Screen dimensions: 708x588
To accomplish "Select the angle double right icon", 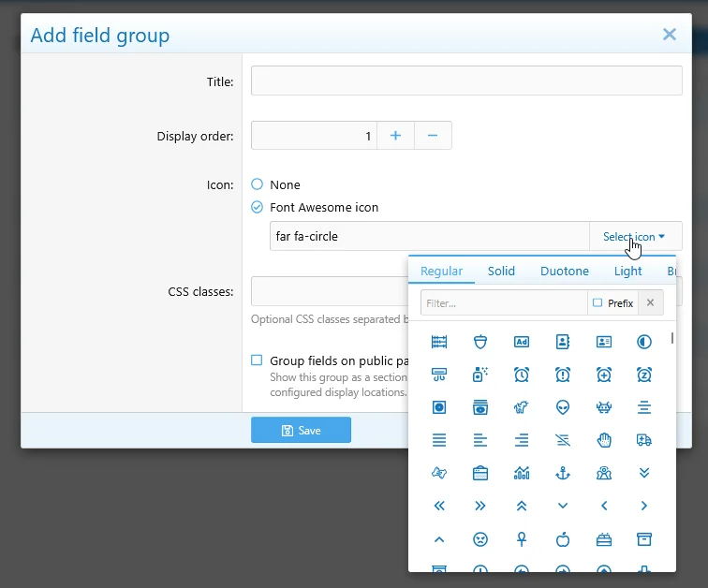I will point(480,506).
